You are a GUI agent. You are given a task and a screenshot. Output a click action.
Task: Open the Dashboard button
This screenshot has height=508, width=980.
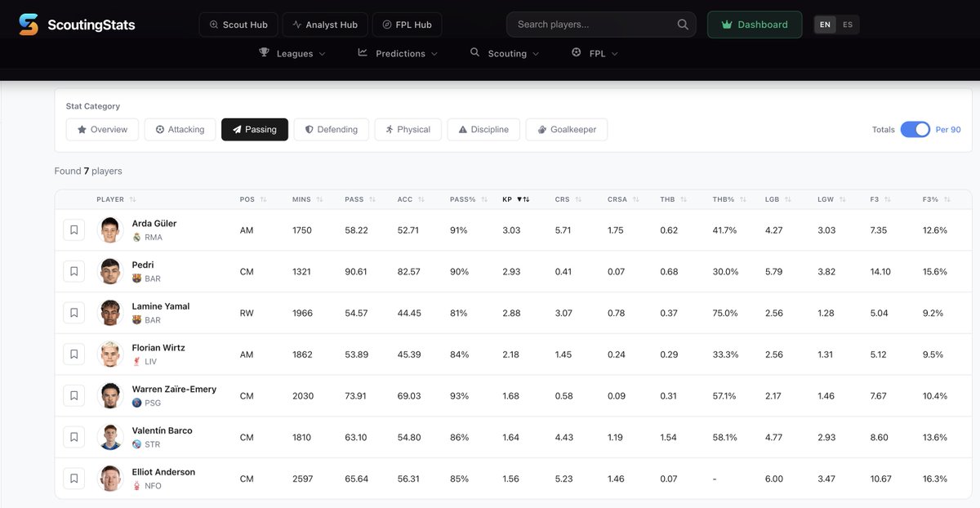pyautogui.click(x=755, y=25)
